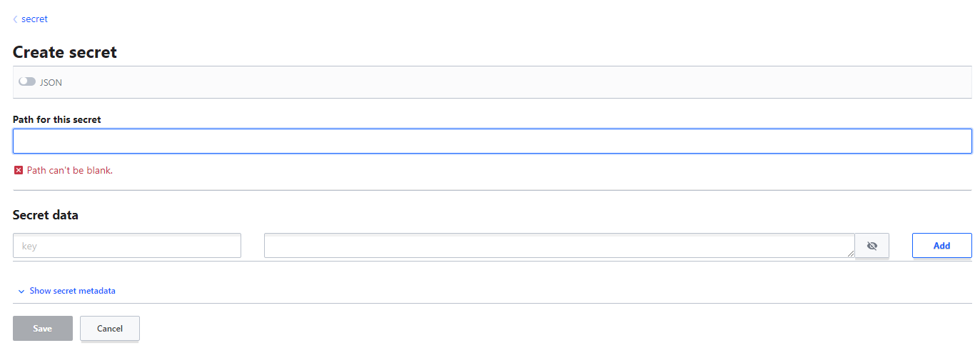Select the Path can't be blank message
The height and width of the screenshot is (358, 980).
tap(70, 170)
